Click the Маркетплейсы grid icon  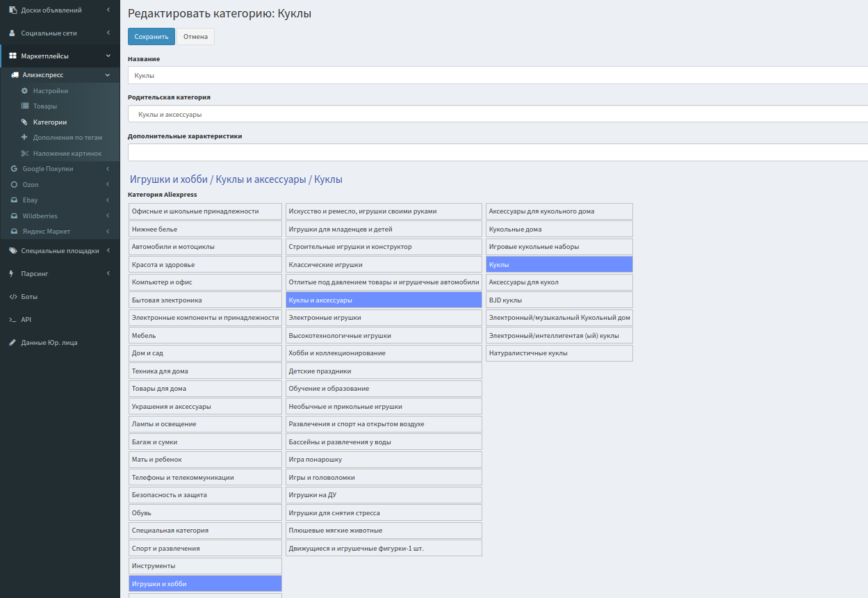coord(13,56)
